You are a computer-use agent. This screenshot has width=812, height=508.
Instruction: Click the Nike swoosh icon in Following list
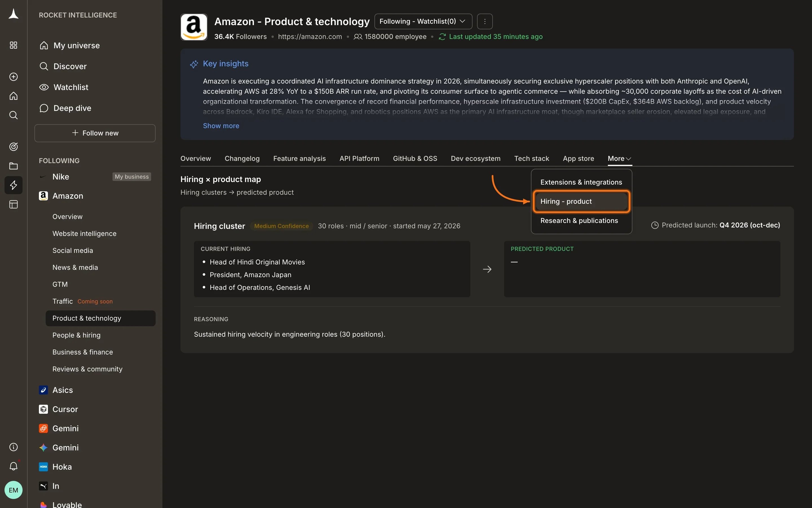click(43, 177)
